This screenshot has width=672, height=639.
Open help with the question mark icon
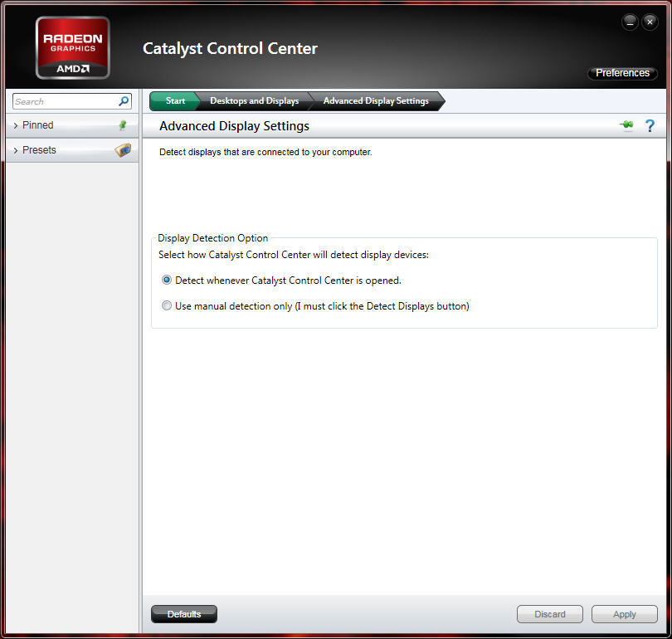650,125
